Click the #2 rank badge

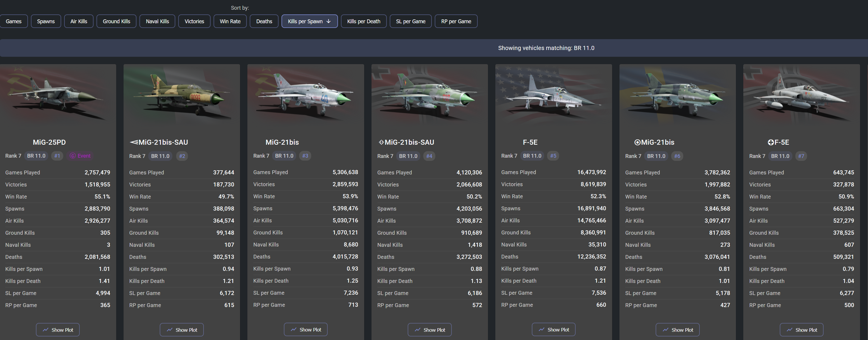point(182,156)
